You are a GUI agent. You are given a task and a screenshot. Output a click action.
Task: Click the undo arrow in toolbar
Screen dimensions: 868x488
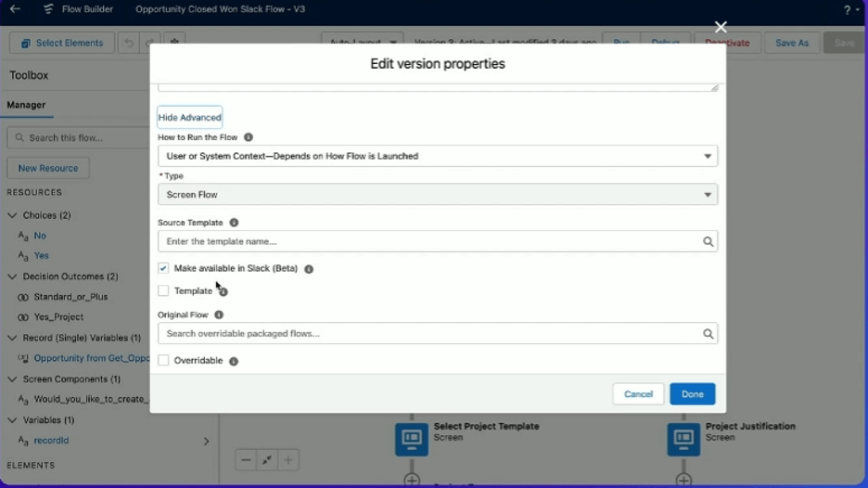click(129, 43)
